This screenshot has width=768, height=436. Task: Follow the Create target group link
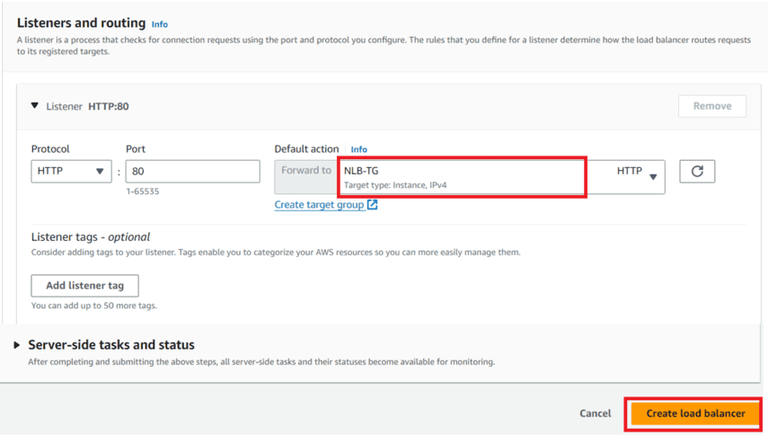319,205
